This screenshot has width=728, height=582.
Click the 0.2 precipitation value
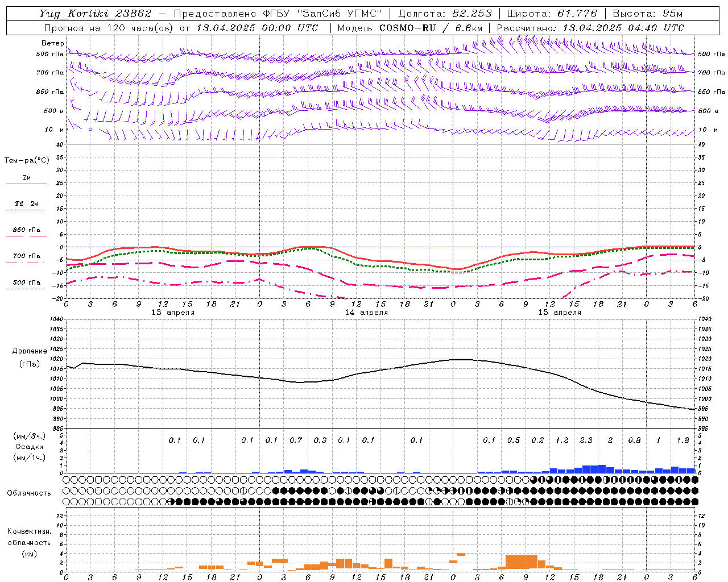pos(537,440)
